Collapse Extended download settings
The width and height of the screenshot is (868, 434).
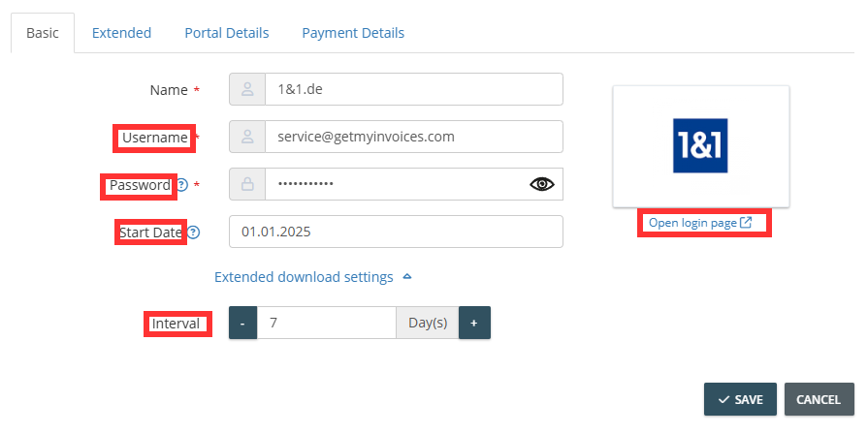pyautogui.click(x=312, y=277)
